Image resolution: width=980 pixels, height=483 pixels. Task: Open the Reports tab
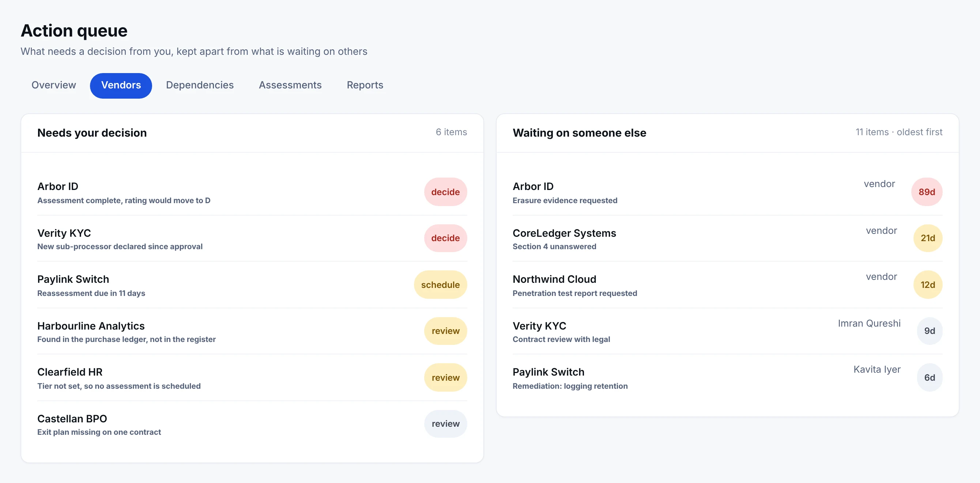365,85
